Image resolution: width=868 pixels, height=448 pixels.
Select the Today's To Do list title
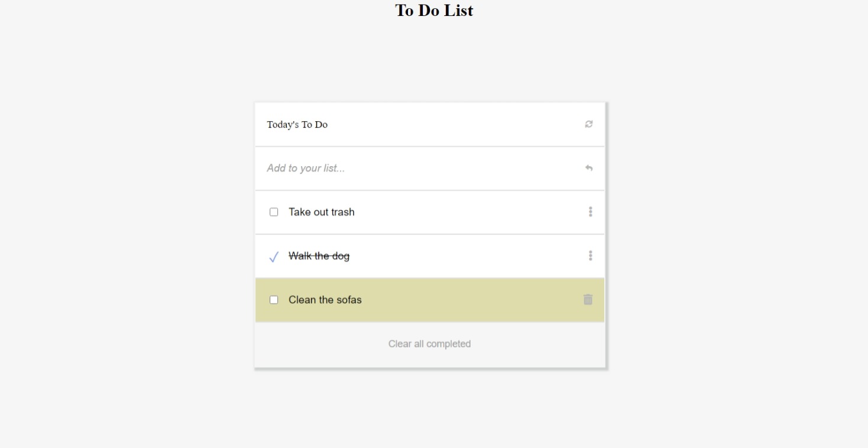[x=297, y=125]
